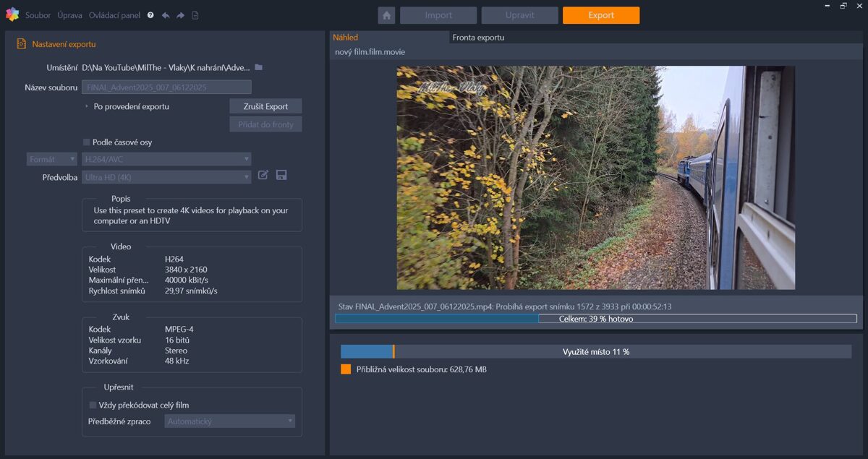This screenshot has width=868, height=459.
Task: Click the redo arrow icon
Action: 180,15
